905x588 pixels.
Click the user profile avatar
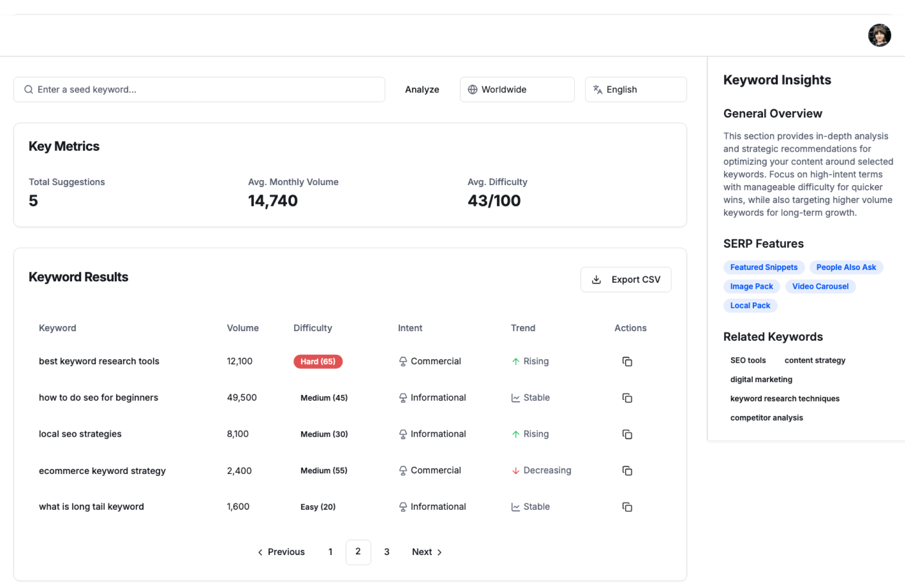click(879, 35)
